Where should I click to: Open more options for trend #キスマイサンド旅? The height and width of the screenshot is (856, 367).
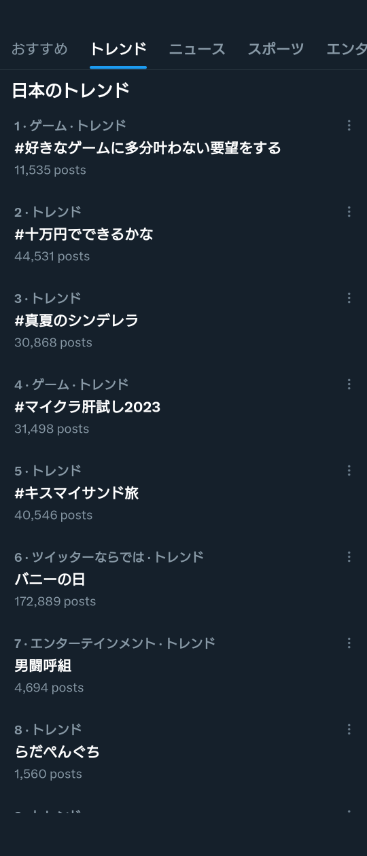click(349, 471)
